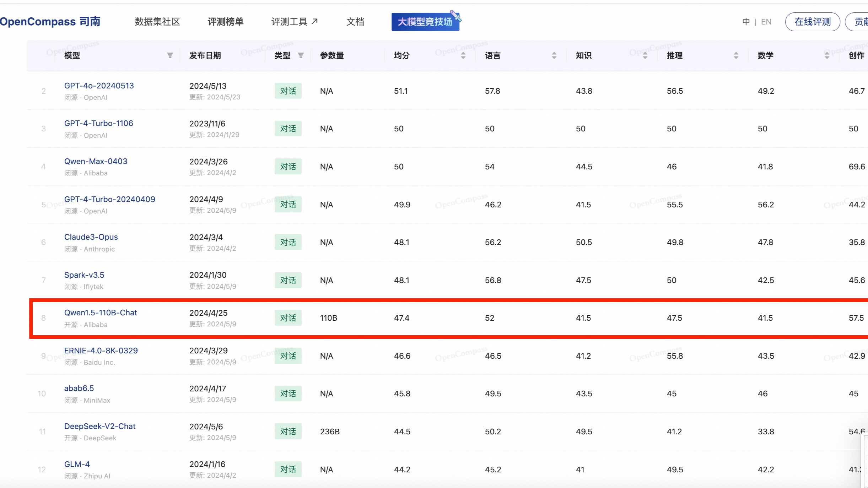Click the 在线评测 button
Screen dimensions: 868x488
click(x=813, y=22)
